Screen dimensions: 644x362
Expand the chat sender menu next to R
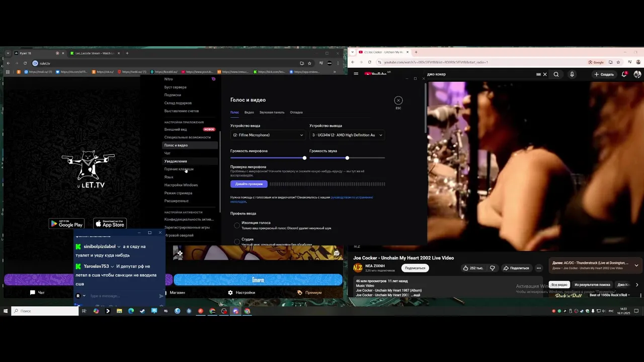click(84, 296)
